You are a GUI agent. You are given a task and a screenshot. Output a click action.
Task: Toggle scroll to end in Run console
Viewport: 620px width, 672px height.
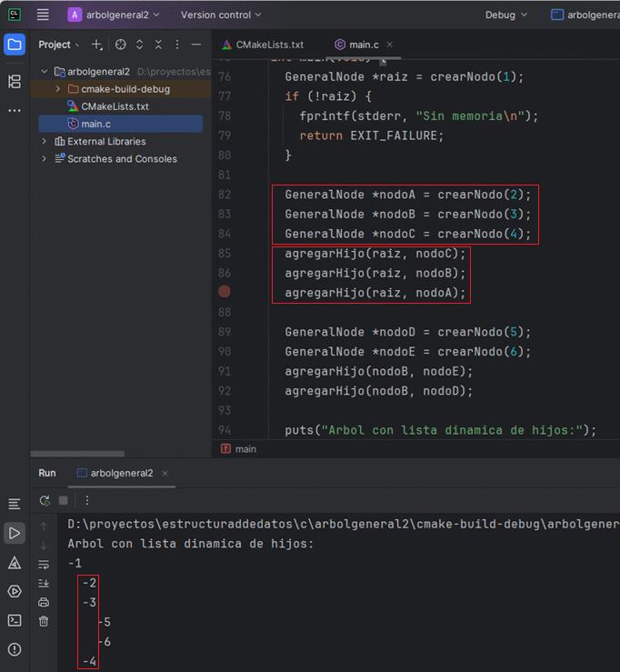(44, 583)
